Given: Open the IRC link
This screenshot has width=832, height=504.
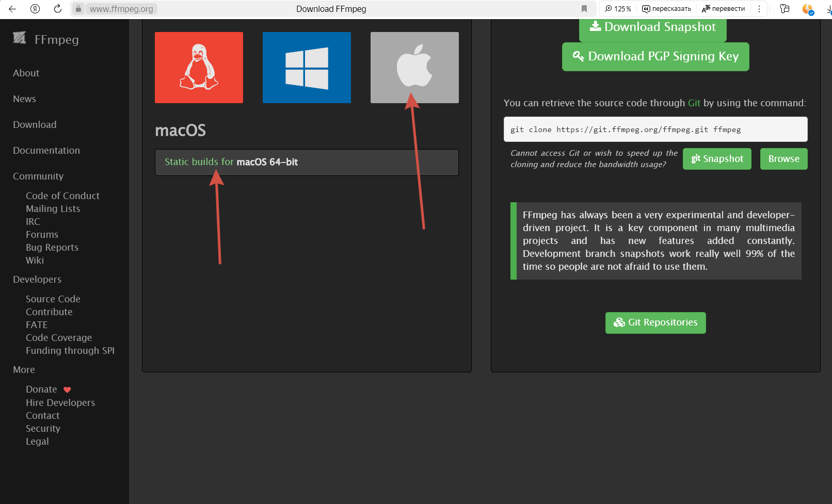Looking at the screenshot, I should coord(33,222).
